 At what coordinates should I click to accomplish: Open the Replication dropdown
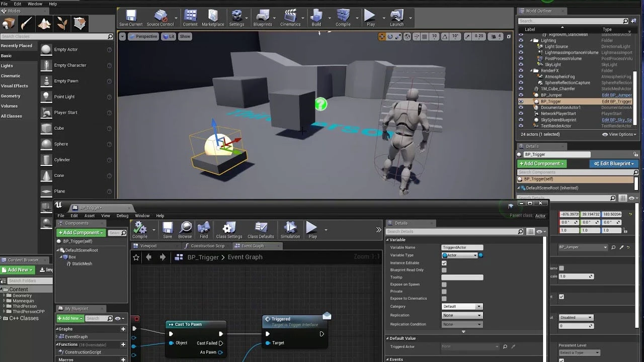tap(462, 315)
